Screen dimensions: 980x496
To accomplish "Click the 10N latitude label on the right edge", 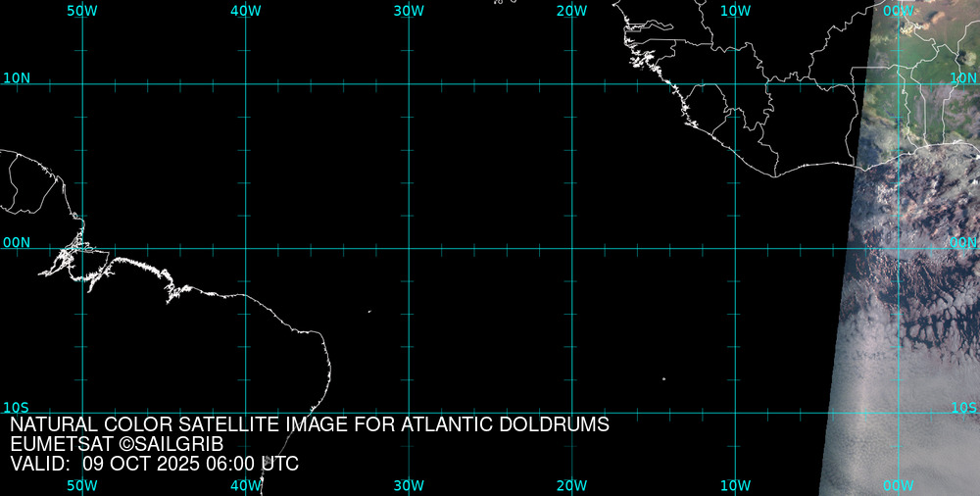I will [x=963, y=77].
